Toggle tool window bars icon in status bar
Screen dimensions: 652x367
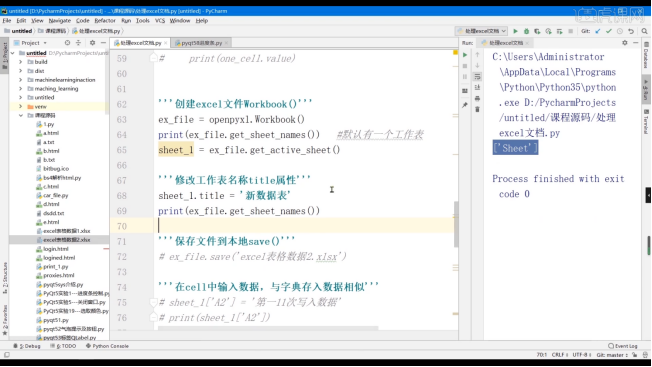point(7,355)
